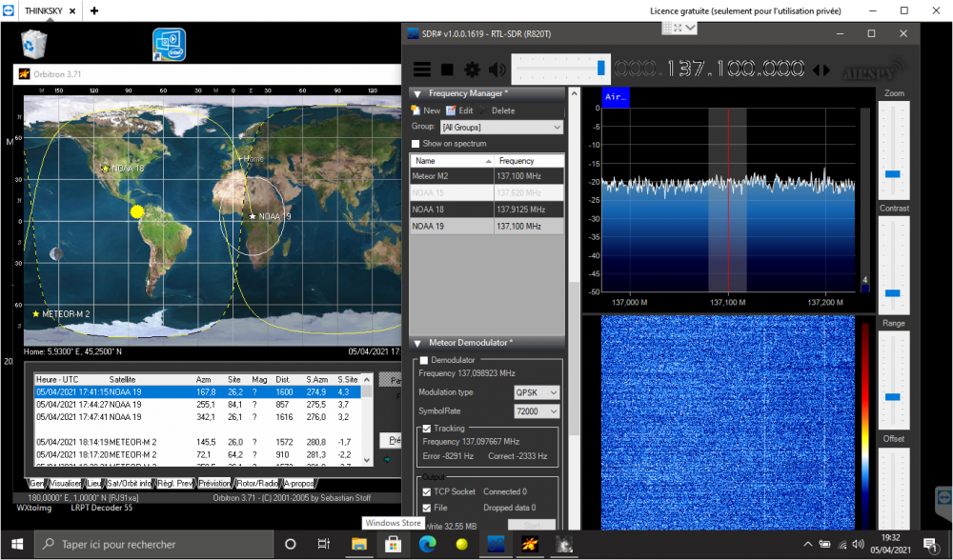Click the green arrow icon in Orbitron
The height and width of the screenshot is (560, 953).
click(x=387, y=459)
